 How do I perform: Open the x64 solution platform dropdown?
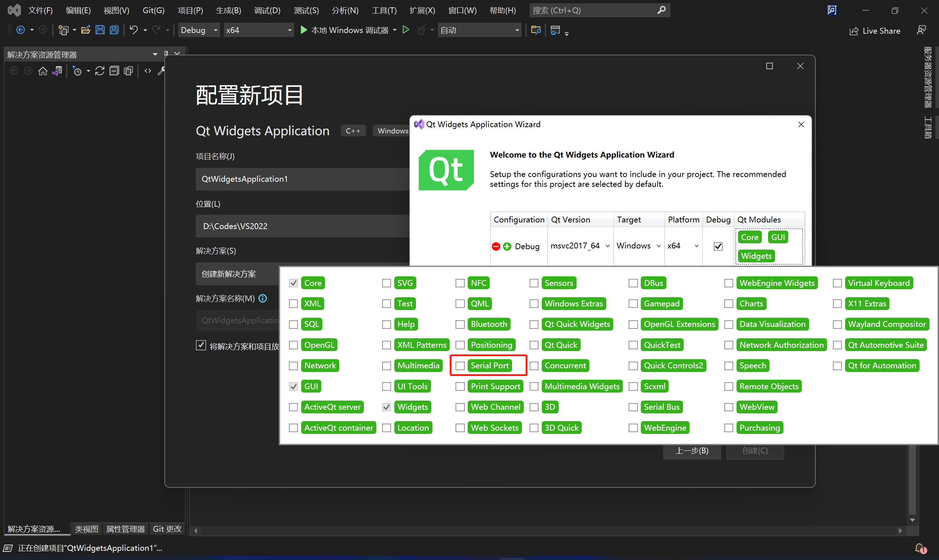[x=259, y=30]
